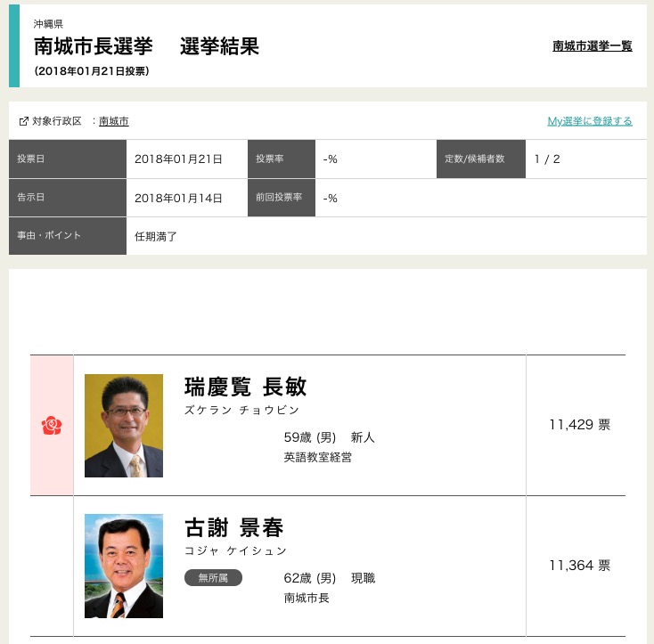
Task: Click the 定数/候補者数 header cell
Action: (x=480, y=159)
